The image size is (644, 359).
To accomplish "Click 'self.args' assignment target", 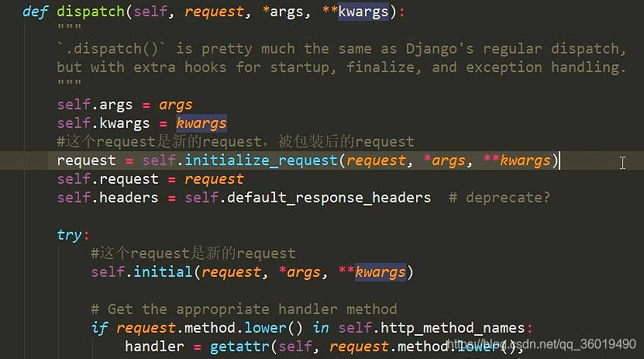I will click(x=95, y=105).
